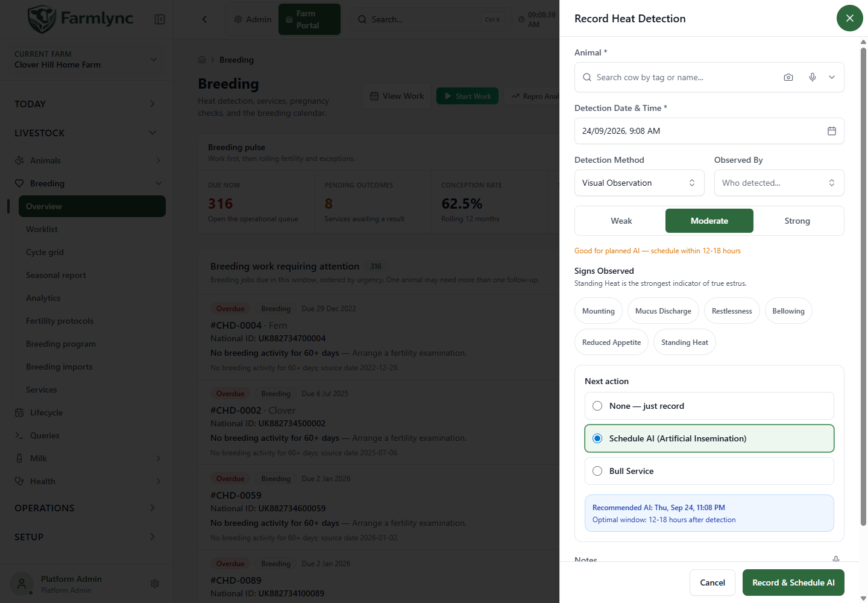
Task: Collapse sidebar using panel toggle icon
Action: coord(160,19)
